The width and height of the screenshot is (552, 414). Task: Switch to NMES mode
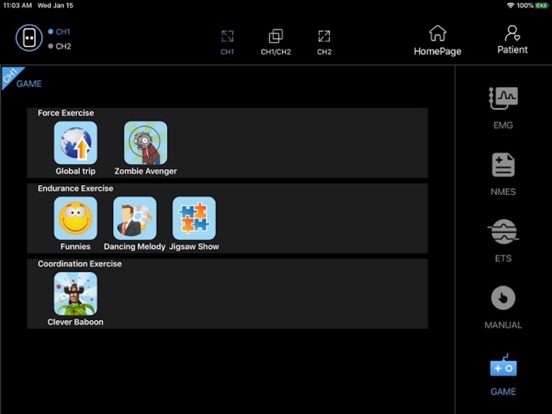[x=503, y=174]
